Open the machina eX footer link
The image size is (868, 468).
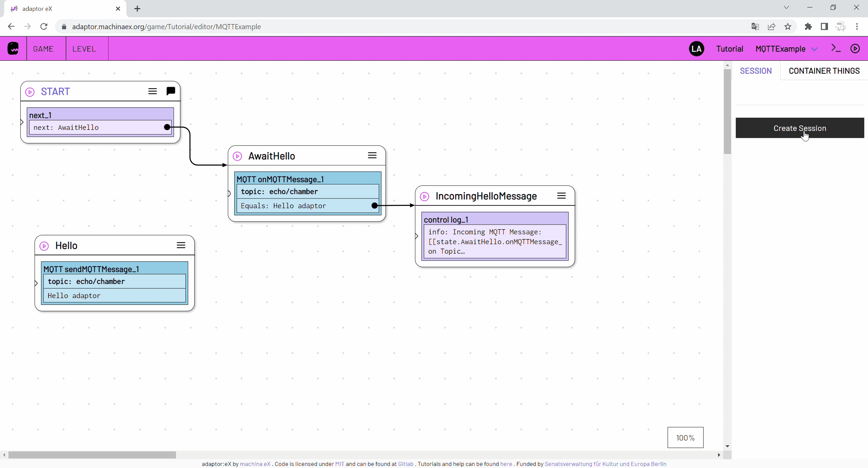click(x=255, y=464)
